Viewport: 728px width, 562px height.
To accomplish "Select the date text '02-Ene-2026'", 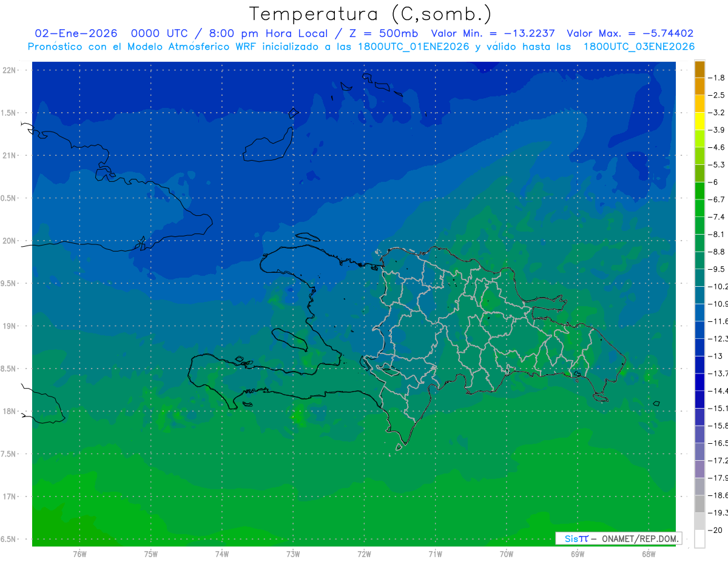I will pos(76,34).
